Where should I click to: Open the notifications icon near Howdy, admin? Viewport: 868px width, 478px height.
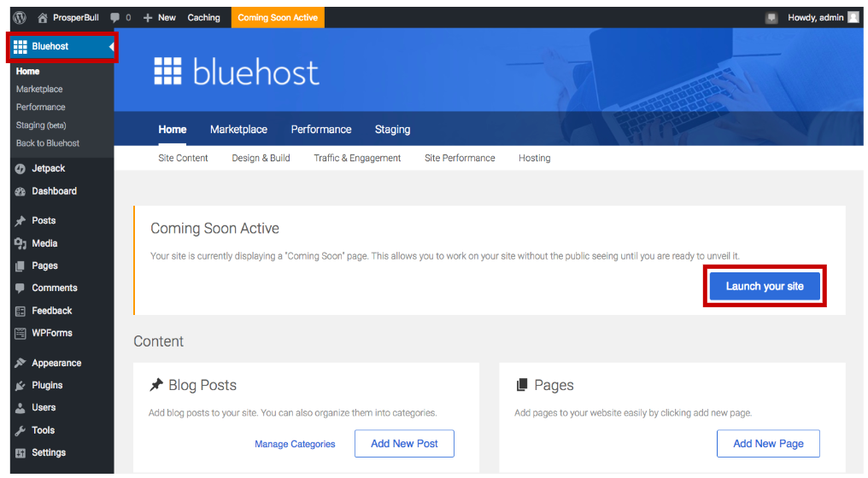click(771, 18)
